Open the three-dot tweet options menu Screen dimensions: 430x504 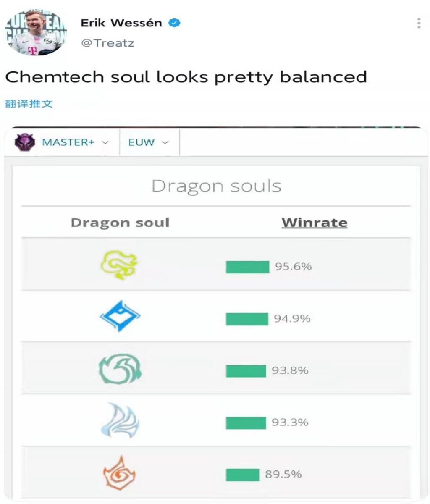point(419,23)
